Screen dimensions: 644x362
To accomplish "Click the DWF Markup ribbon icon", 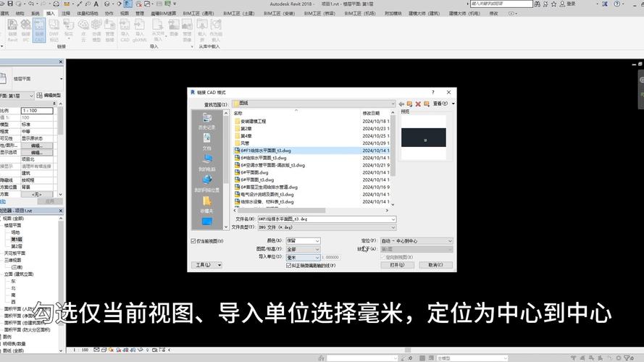I will (x=54, y=30).
